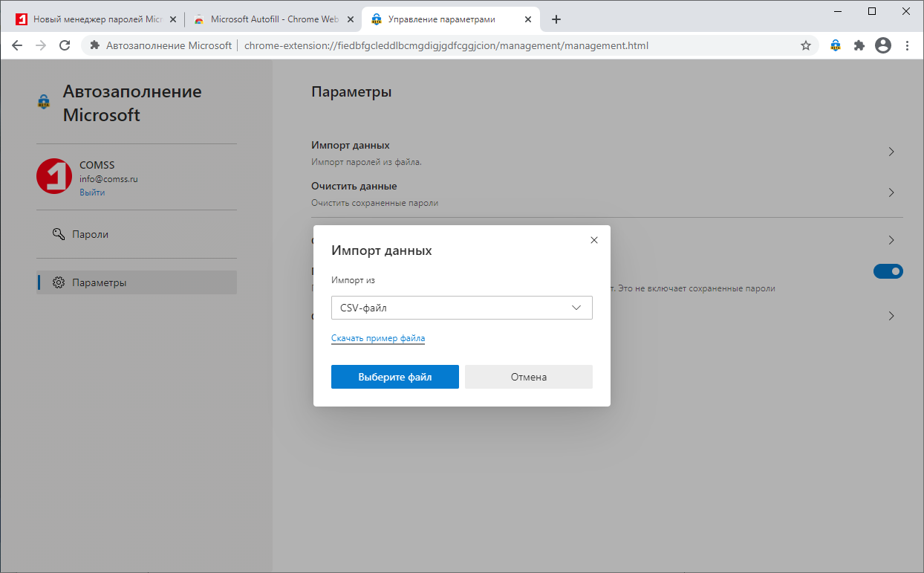This screenshot has height=573, width=924.
Task: Expand the bottom settings row chevron
Action: pos(891,316)
